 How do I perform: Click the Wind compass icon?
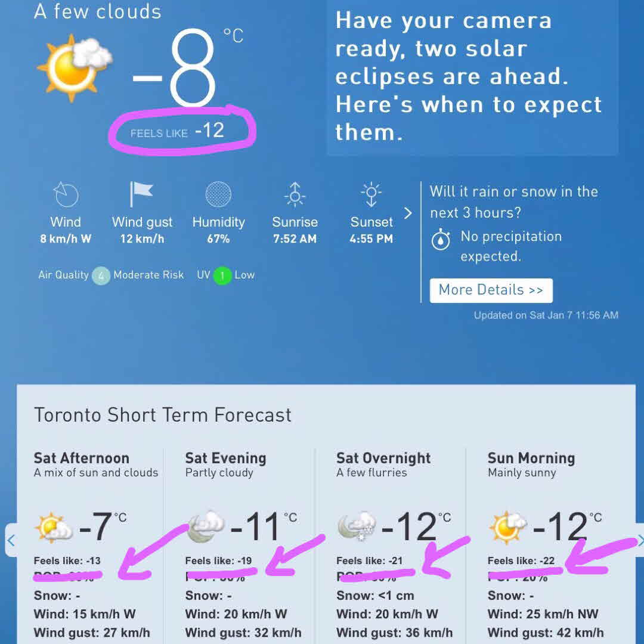pos(66,194)
